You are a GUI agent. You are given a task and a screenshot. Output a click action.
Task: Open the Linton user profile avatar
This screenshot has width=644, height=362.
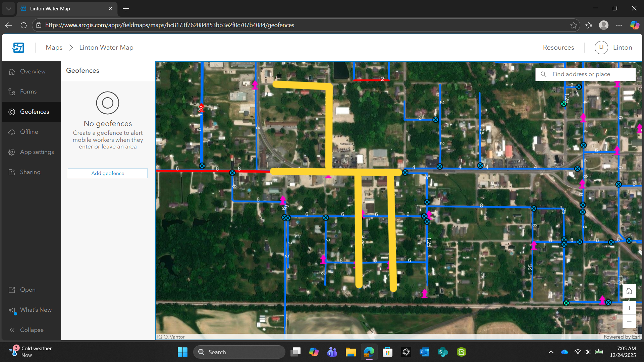click(x=601, y=47)
